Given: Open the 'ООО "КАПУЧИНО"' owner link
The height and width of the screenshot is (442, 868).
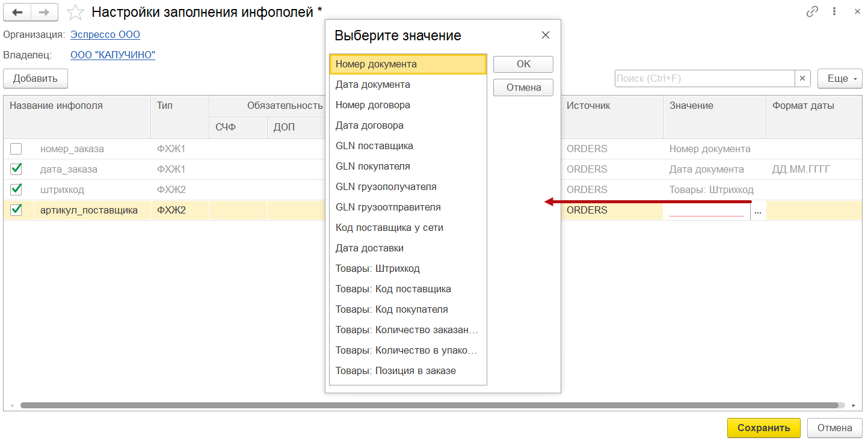Looking at the screenshot, I should point(113,55).
